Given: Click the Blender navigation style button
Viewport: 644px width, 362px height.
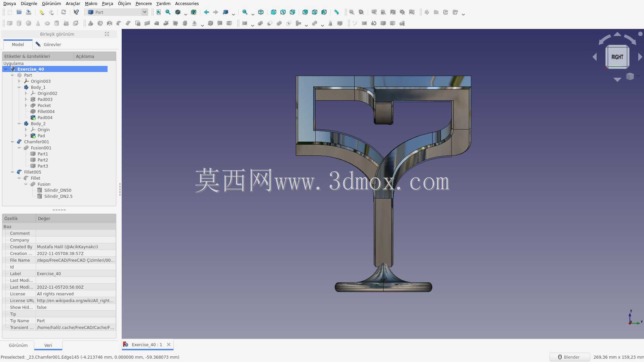Looking at the screenshot, I should click(x=569, y=357).
